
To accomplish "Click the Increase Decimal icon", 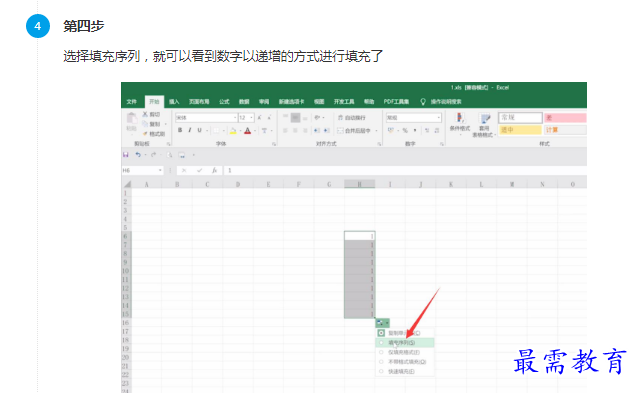I will coord(427,130).
